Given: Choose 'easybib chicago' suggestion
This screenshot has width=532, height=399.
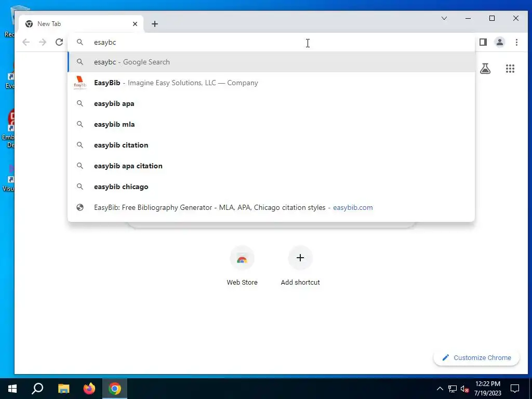Looking at the screenshot, I should (271, 187).
